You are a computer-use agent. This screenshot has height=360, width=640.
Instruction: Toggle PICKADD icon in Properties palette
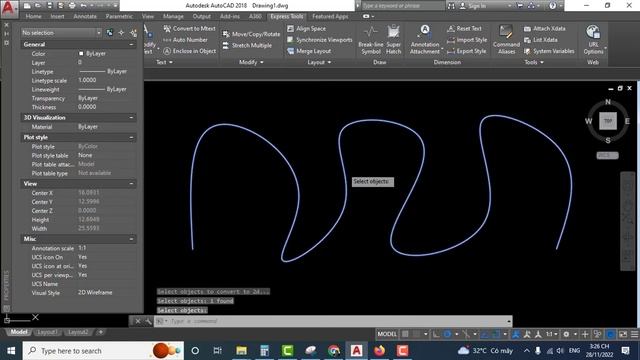(x=109, y=33)
